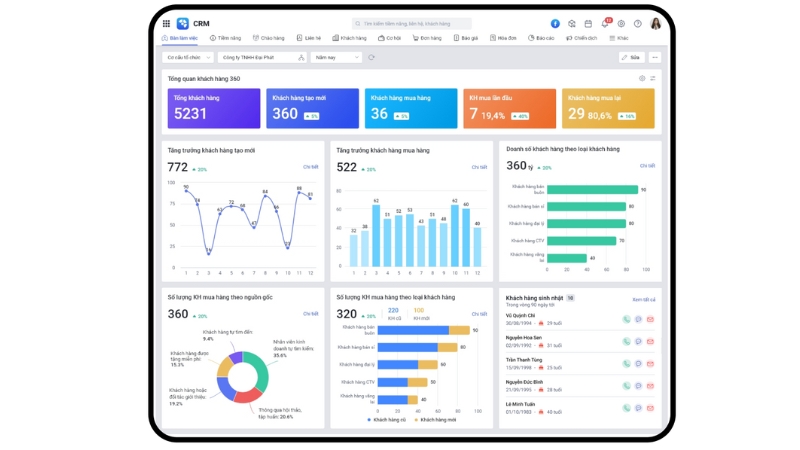This screenshot has height=450, width=800.
Task: Select the Tổng khách hàng purple card
Action: click(210, 108)
